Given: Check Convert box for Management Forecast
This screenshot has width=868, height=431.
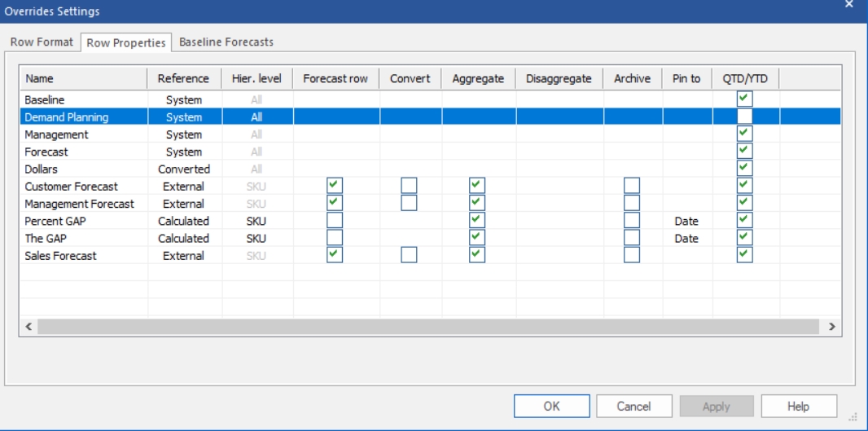Looking at the screenshot, I should (x=409, y=203).
